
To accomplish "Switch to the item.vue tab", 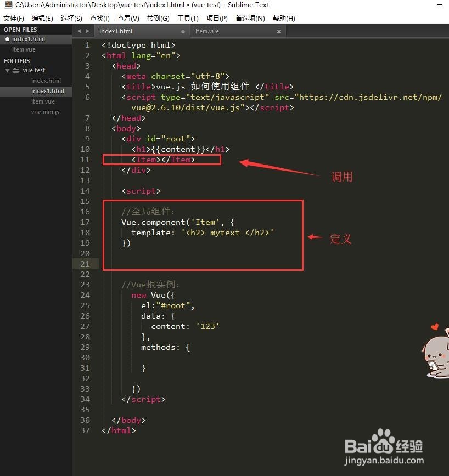I will coord(209,31).
